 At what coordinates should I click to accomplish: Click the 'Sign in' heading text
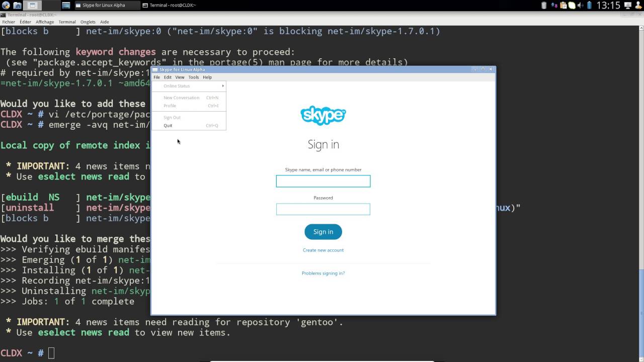(323, 145)
